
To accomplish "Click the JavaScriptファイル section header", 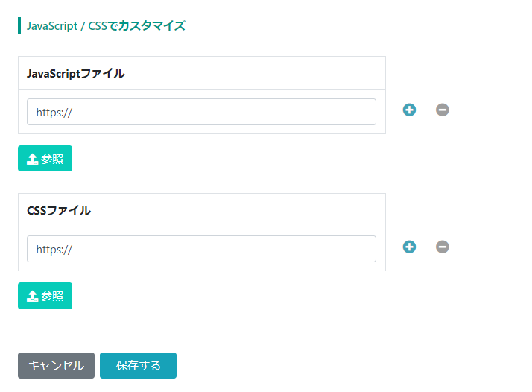I will pos(202,73).
